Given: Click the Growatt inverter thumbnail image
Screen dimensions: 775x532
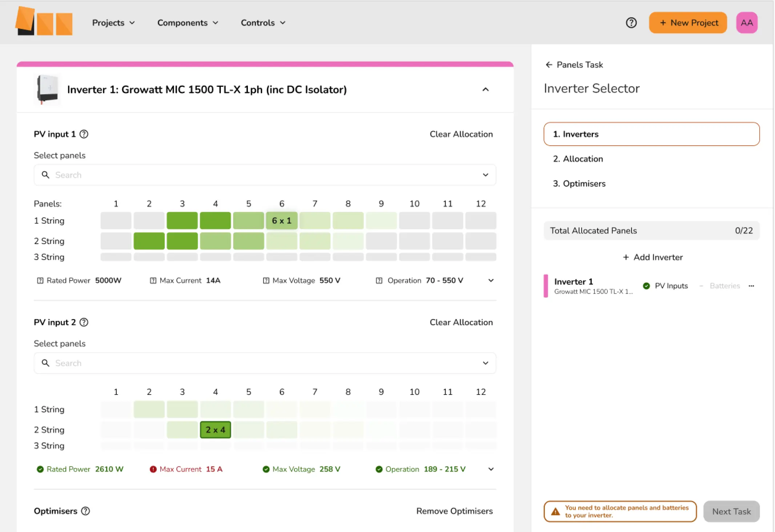Looking at the screenshot, I should (x=47, y=89).
